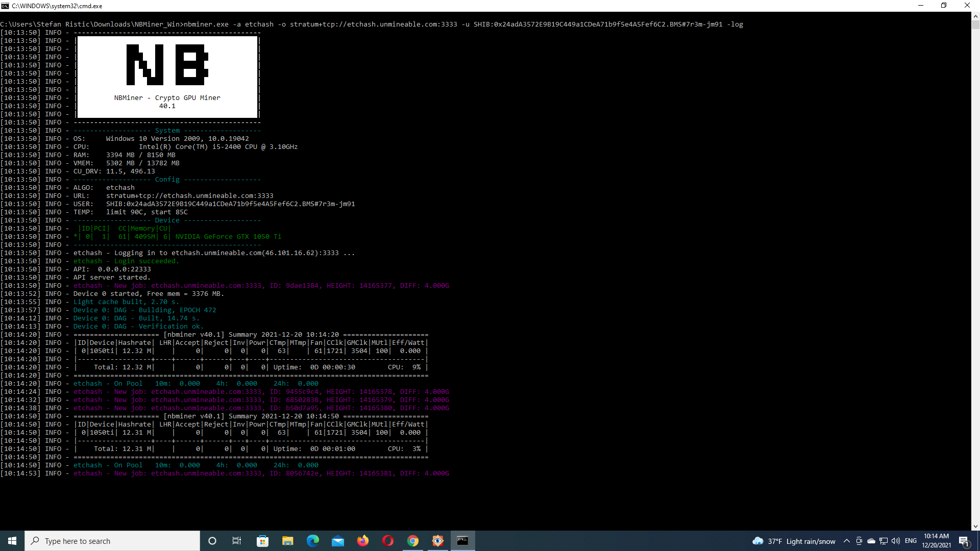980x551 pixels.
Task: Select the Desktop icon in taskbar
Action: pos(978,541)
